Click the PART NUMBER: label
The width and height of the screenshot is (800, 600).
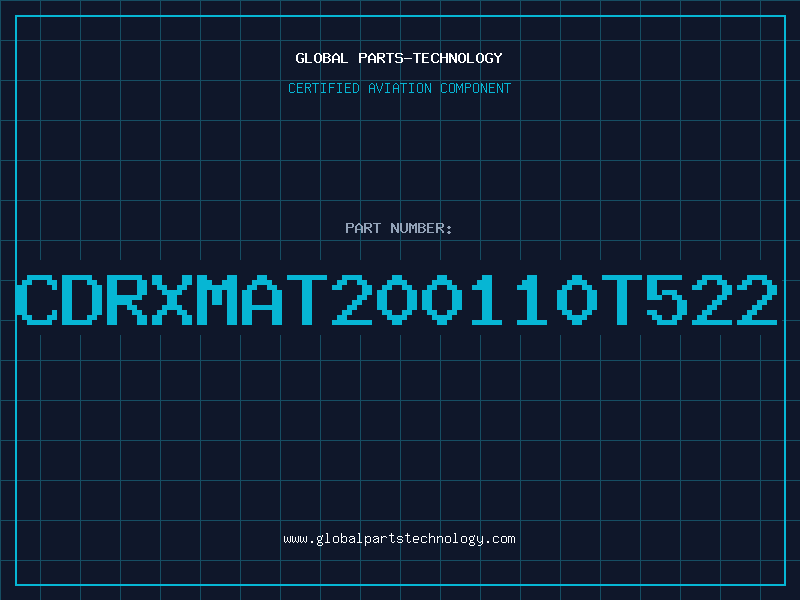pyautogui.click(x=399, y=228)
